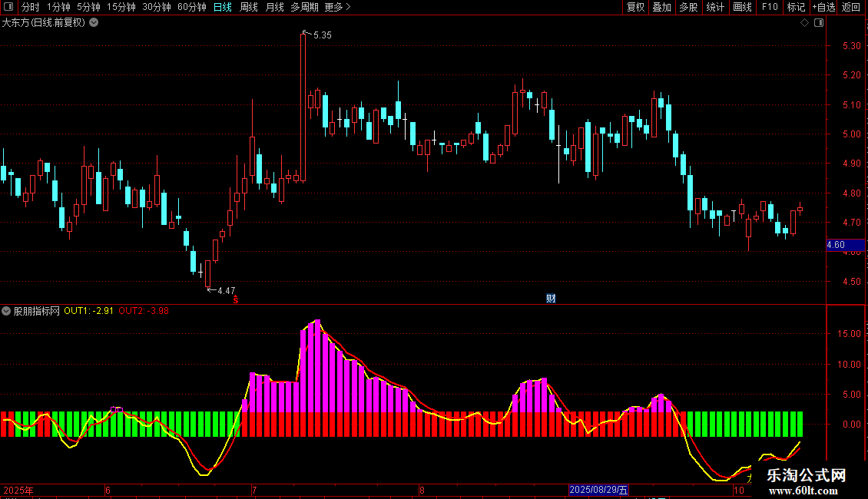
Task: Click the OUT1: -2.91 value
Action: coord(88,311)
